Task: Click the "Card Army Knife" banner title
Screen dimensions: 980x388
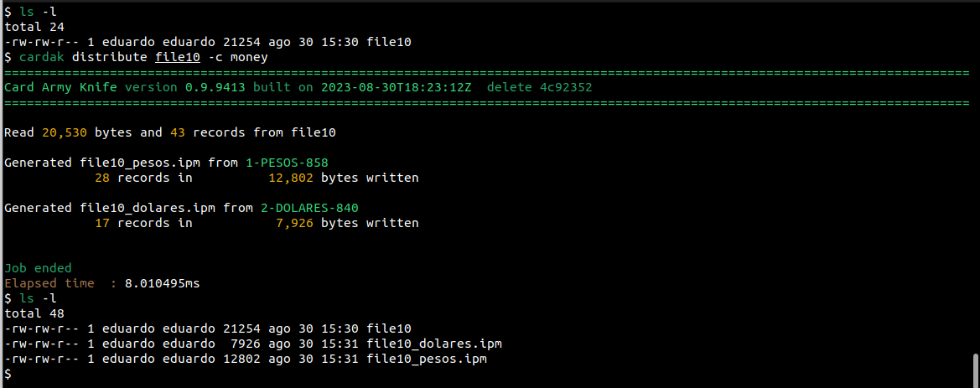Action: click(x=60, y=87)
